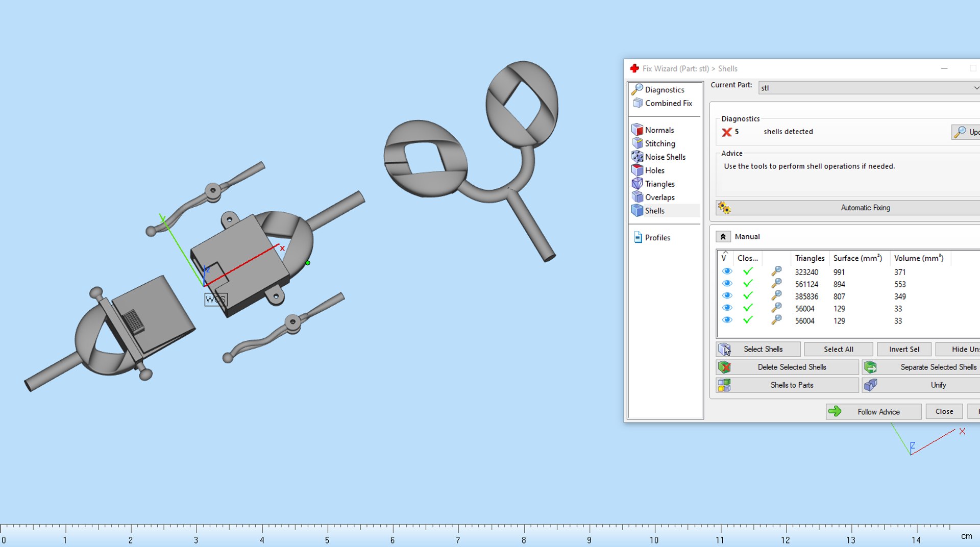980x547 pixels.
Task: Select the row with 385836 triangles
Action: click(x=848, y=296)
